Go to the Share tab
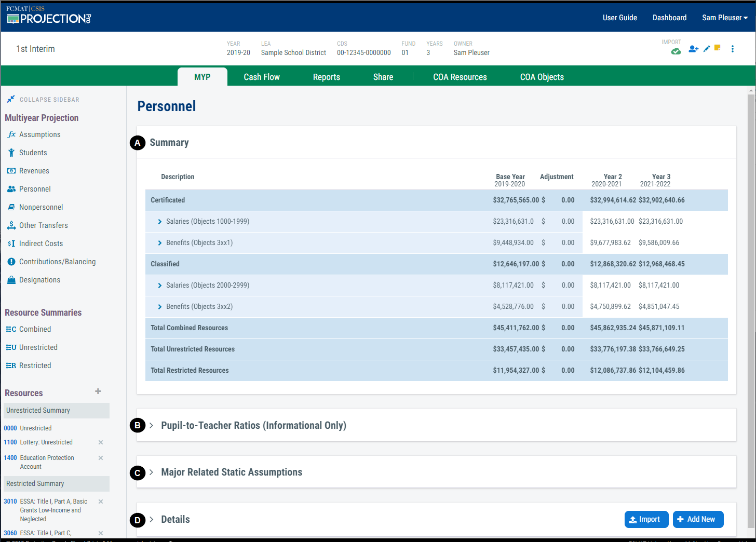This screenshot has height=542, width=756. point(383,77)
